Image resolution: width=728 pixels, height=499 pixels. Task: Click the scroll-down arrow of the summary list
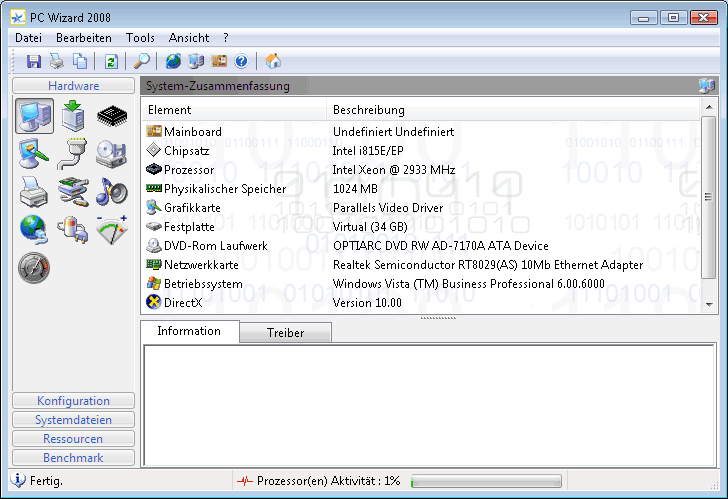[708, 305]
